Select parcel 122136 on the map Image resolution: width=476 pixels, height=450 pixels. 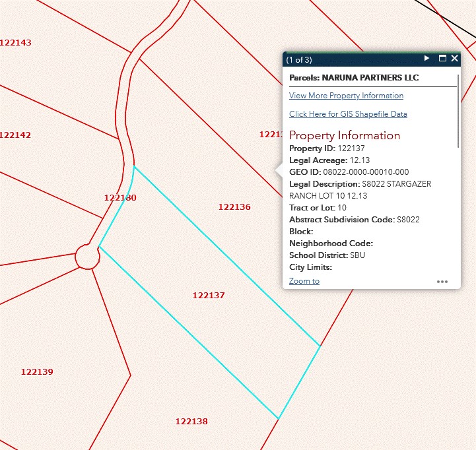234,207
